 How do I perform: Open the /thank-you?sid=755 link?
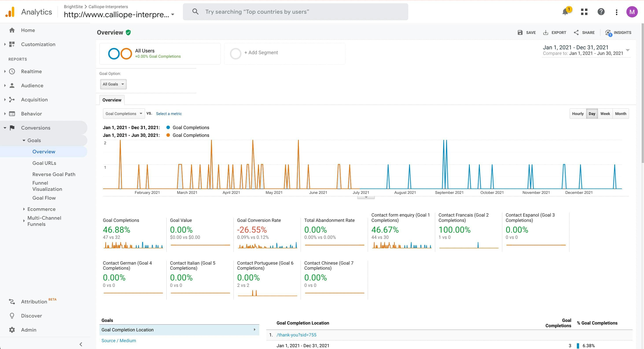click(x=296, y=335)
